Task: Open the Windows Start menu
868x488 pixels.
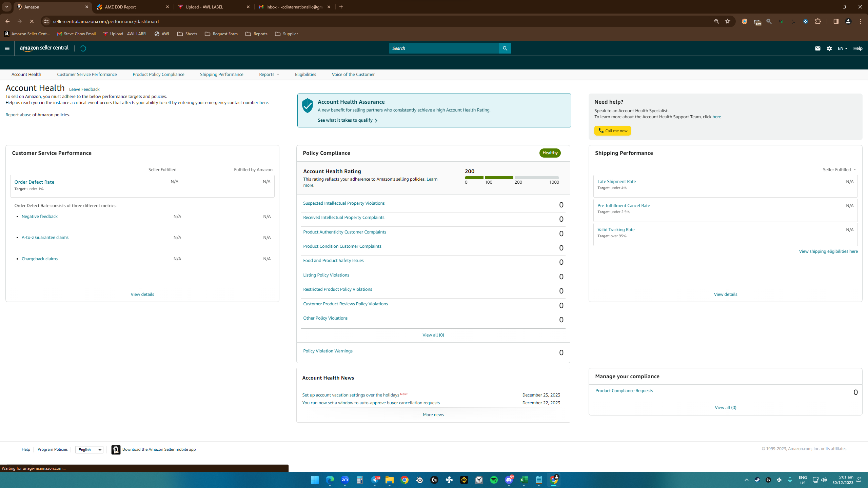Action: [315, 480]
